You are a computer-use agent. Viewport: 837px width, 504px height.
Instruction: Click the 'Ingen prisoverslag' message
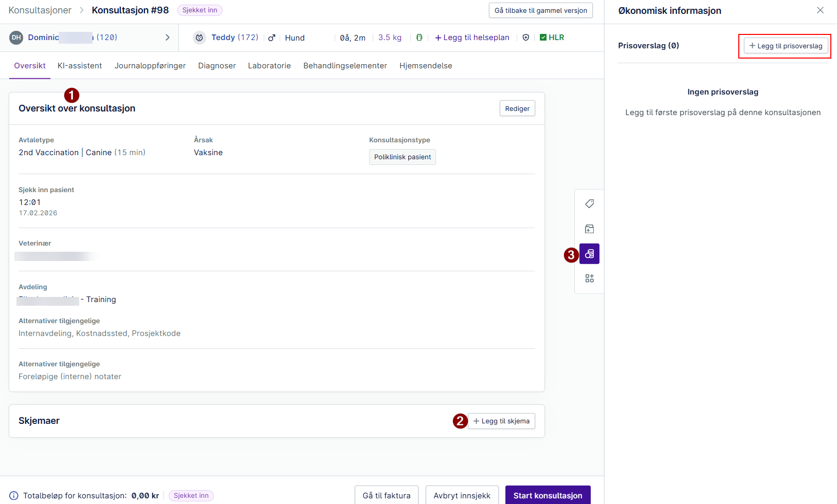723,92
